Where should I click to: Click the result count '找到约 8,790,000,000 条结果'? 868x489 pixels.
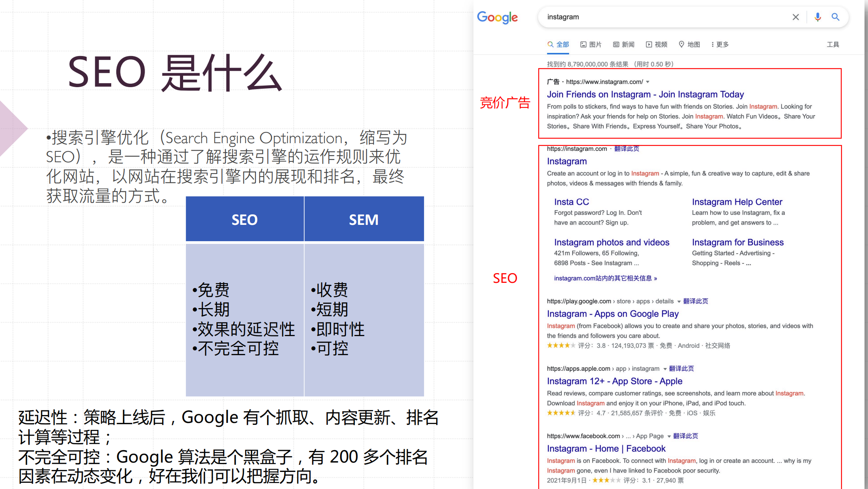(587, 64)
